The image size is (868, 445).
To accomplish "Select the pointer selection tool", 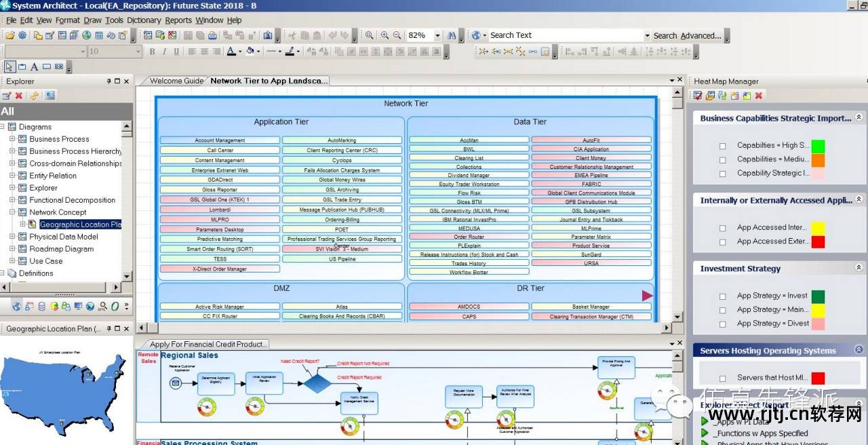I will click(x=9, y=66).
